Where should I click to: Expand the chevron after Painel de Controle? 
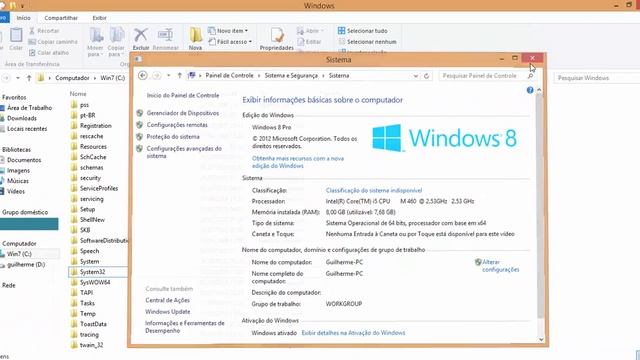[x=259, y=76]
